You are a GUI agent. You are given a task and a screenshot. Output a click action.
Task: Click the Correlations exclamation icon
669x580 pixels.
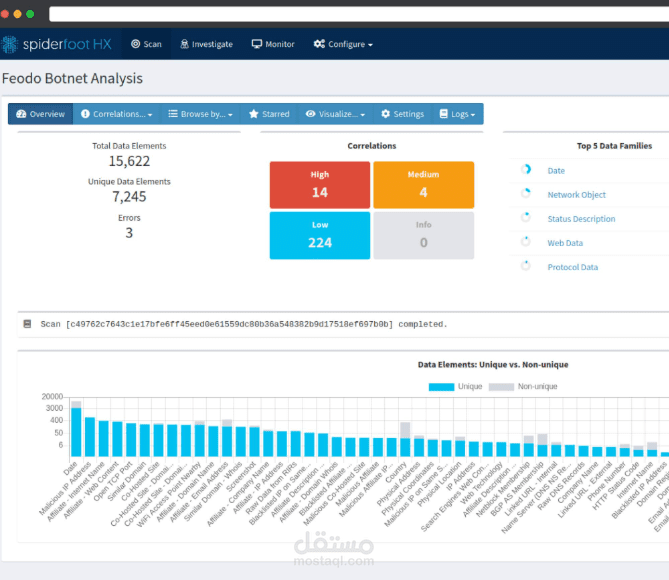[85, 114]
